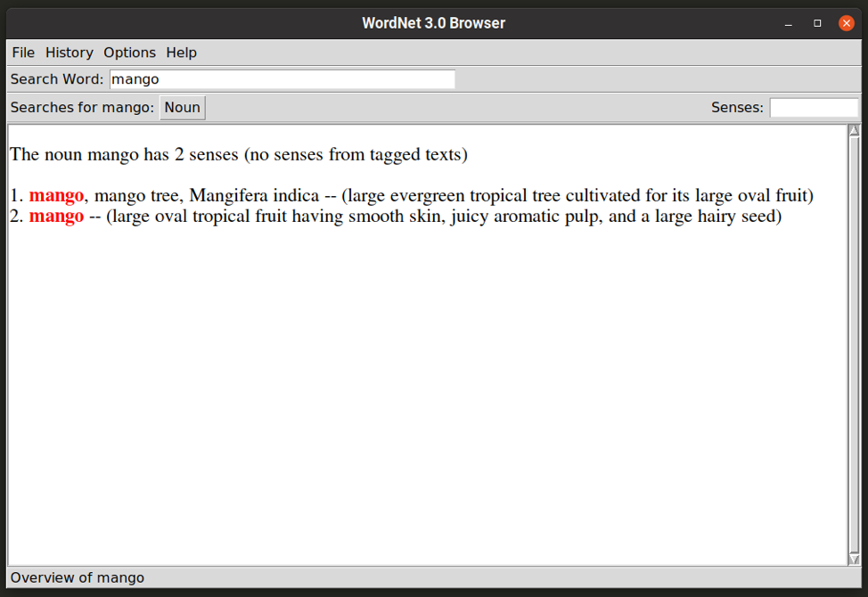Click red 'mango' in sense 1
This screenshot has width=868, height=597.
tap(56, 195)
